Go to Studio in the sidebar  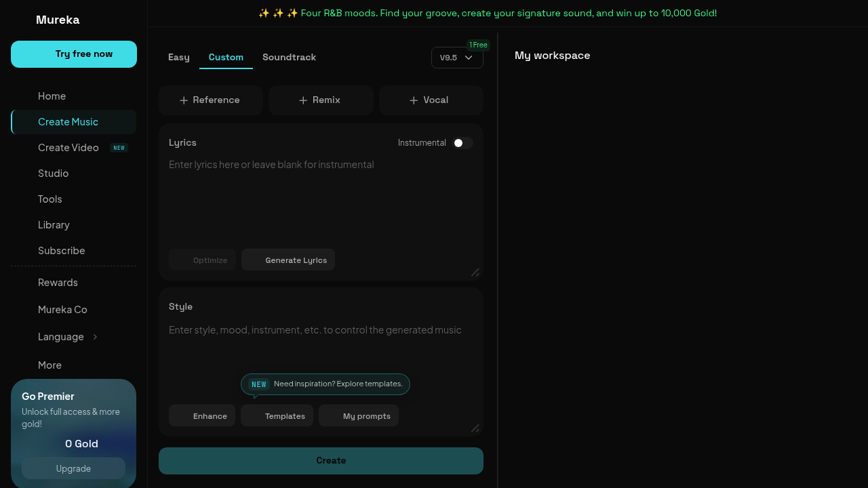tap(73, 174)
